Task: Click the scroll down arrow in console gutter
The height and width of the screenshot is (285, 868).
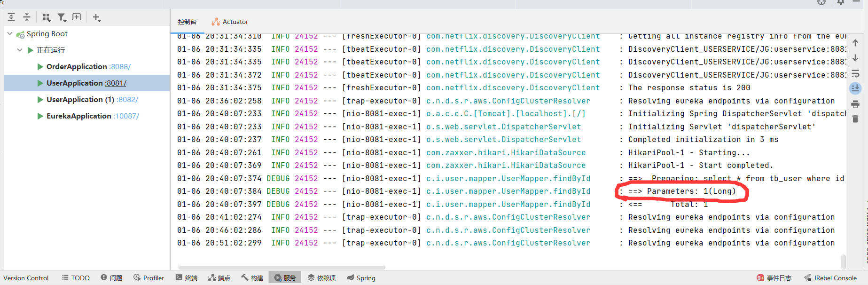Action: point(855,58)
